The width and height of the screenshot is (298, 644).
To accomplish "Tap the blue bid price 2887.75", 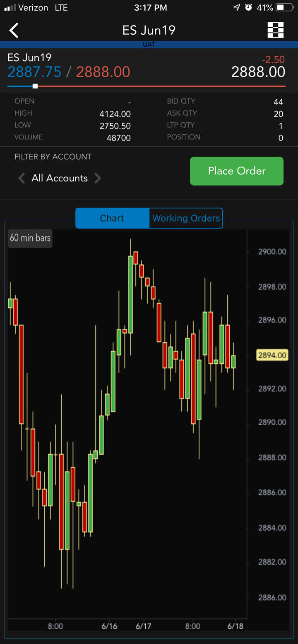I will 34,72.
